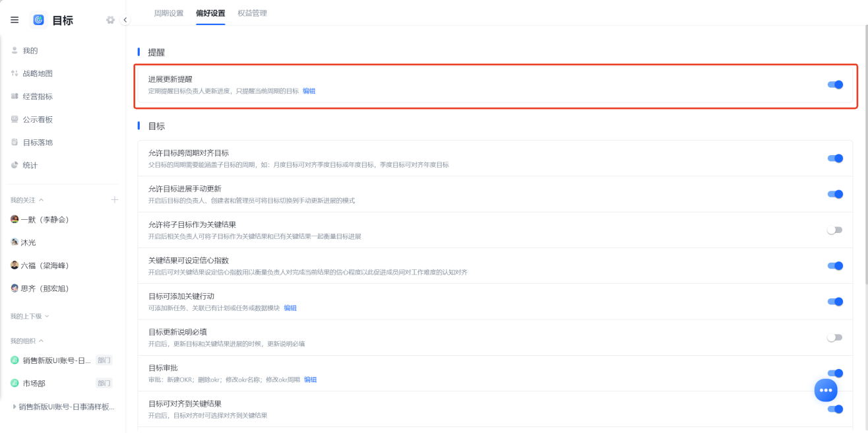Click the vertical page scrollbar
868x433 pixels.
pos(865,155)
